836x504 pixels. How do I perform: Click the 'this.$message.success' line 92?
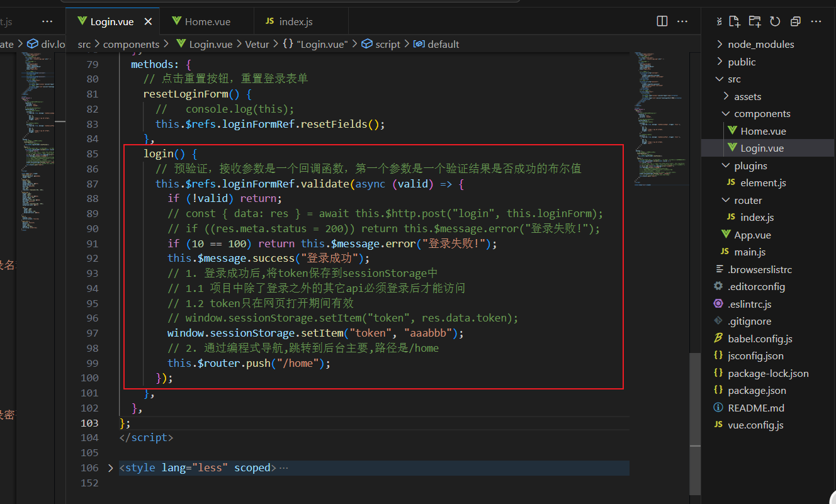tap(269, 258)
